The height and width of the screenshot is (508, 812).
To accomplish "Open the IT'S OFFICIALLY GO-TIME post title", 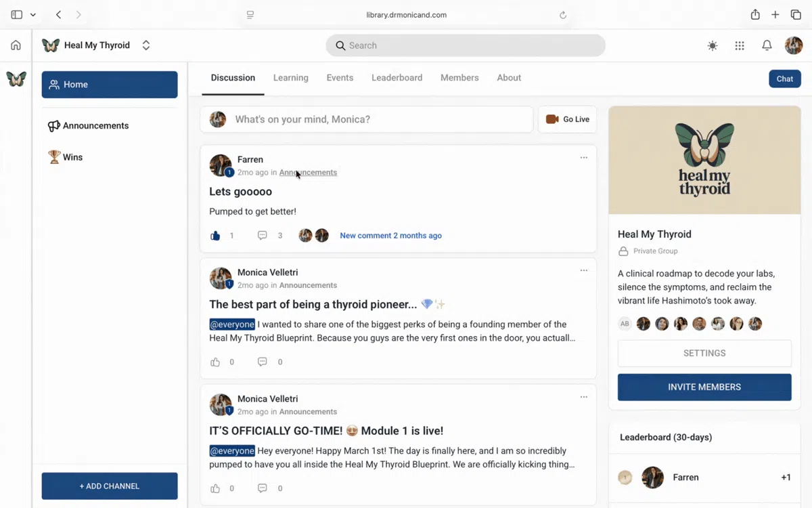I will (x=326, y=431).
